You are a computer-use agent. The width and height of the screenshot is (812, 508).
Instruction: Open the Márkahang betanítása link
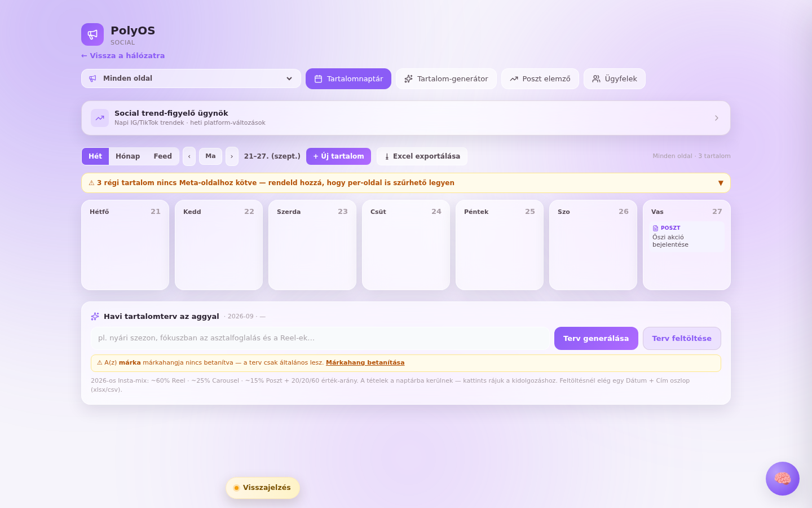365,363
